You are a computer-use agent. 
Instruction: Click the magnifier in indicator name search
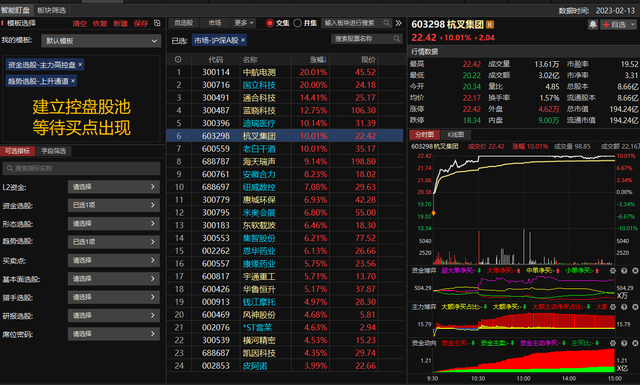point(10,168)
